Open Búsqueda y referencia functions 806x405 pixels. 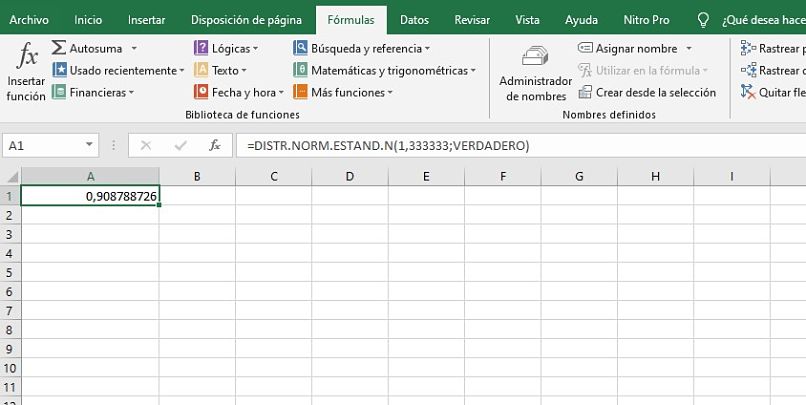pos(301,48)
